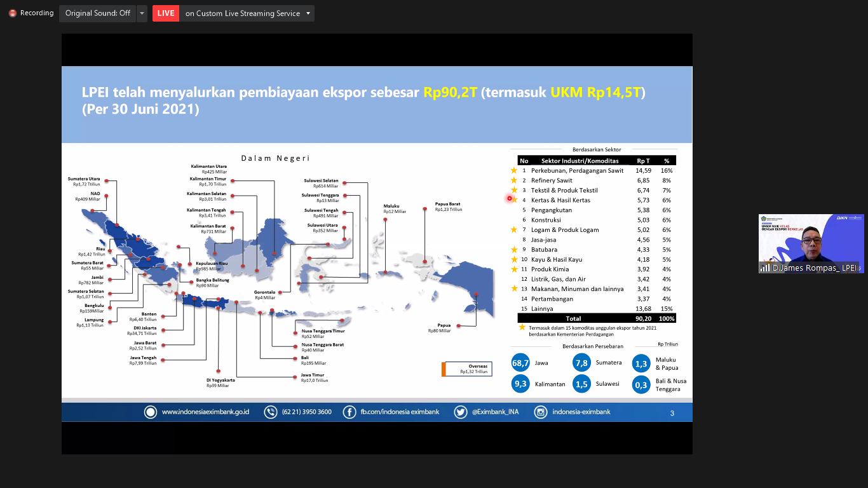
Task: Click the star beside Perkebunan, Perdagangan Sawit
Action: point(513,170)
